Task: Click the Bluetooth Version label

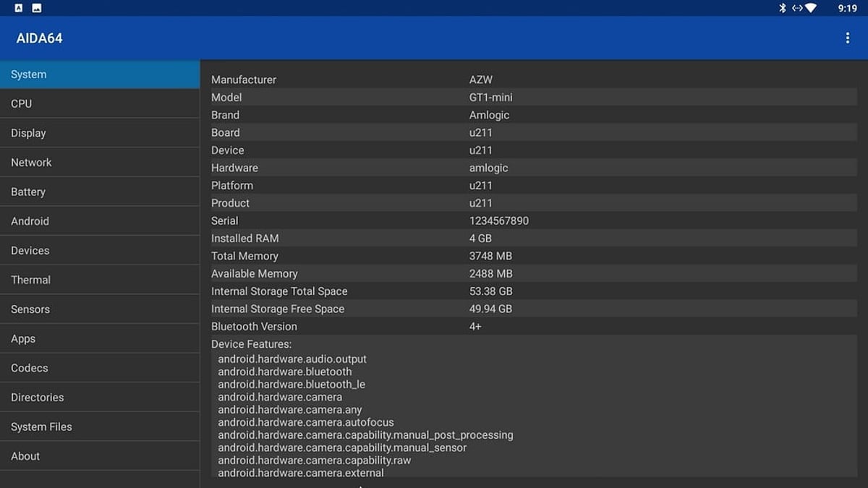Action: pos(254,327)
